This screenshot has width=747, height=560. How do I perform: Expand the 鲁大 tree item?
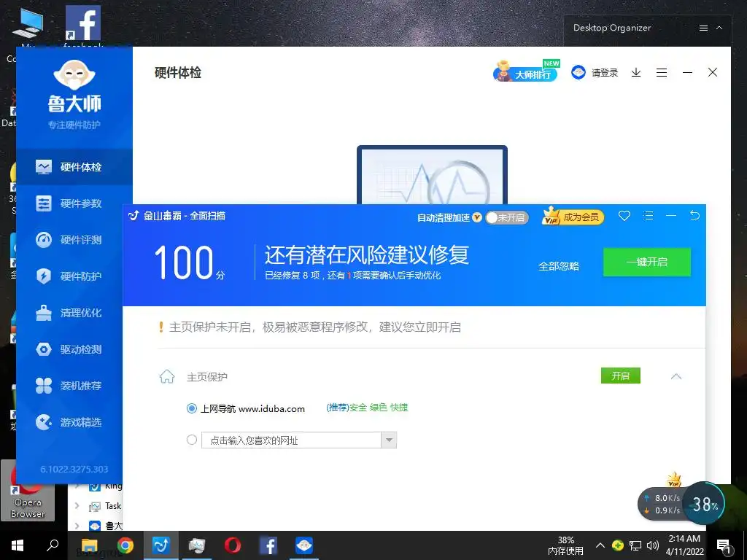point(77,525)
